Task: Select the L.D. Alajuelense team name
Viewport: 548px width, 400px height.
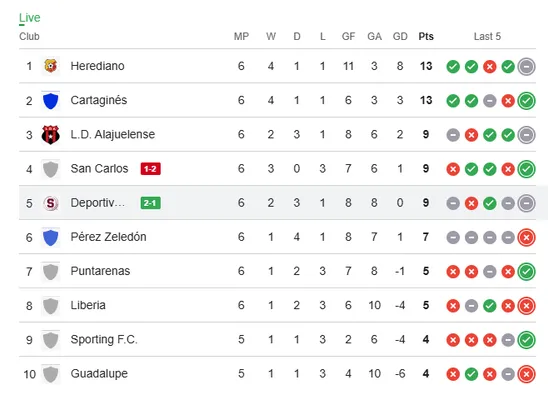Action: [113, 134]
